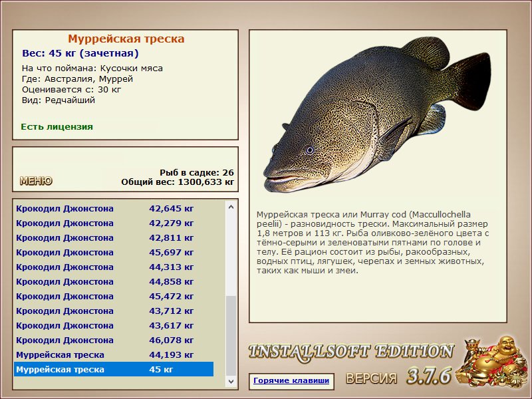Viewport: 532px width, 399px height.
Task: Select Крокодил Джонстона 42,645 кг row
Action: click(x=114, y=209)
